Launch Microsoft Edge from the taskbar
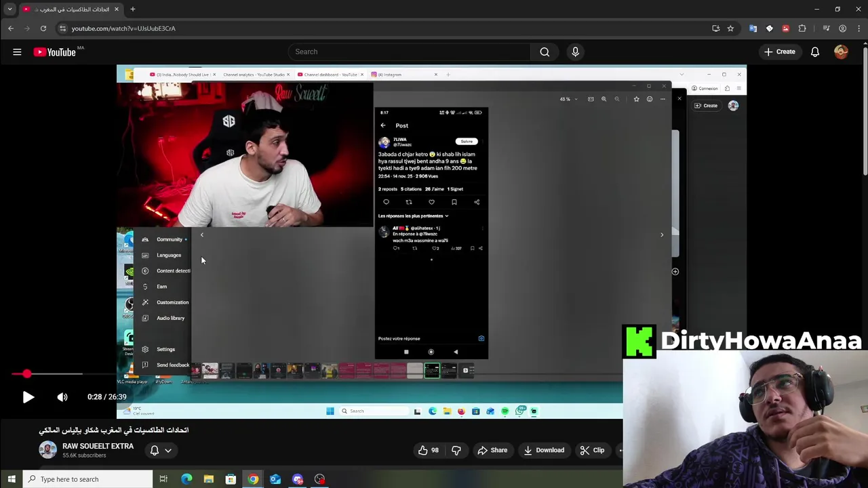868x488 pixels. [x=186, y=479]
